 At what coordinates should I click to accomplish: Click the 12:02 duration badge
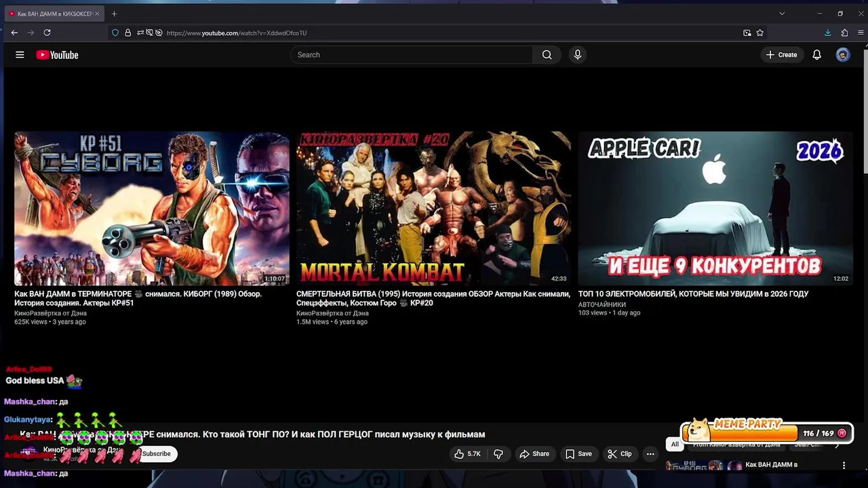click(x=841, y=279)
